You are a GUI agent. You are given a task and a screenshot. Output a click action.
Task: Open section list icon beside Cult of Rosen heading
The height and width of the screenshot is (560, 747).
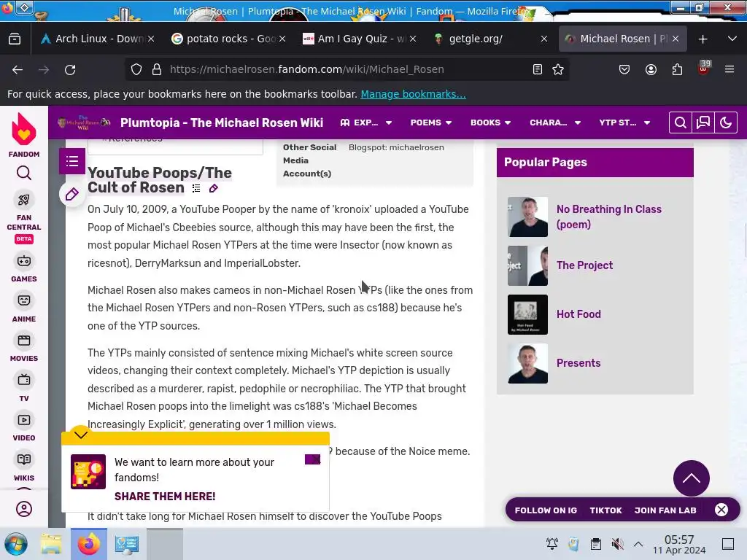click(196, 189)
